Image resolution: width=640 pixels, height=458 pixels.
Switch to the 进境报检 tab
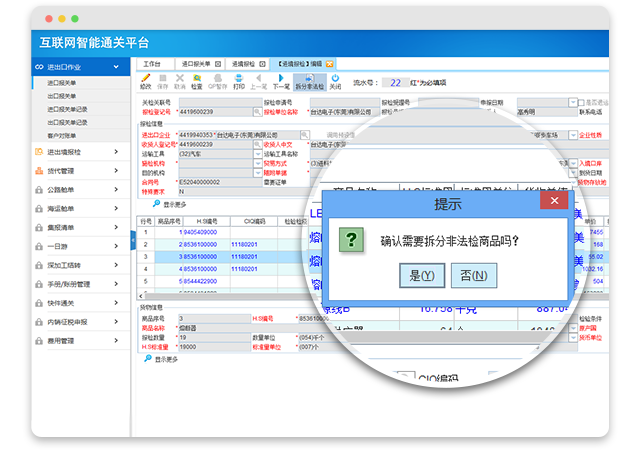point(249,64)
